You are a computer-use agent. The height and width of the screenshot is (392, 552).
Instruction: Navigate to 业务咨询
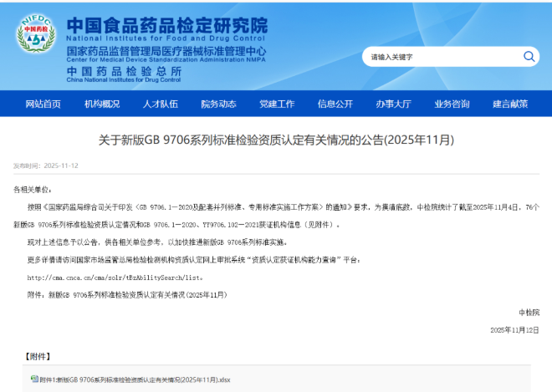(452, 104)
